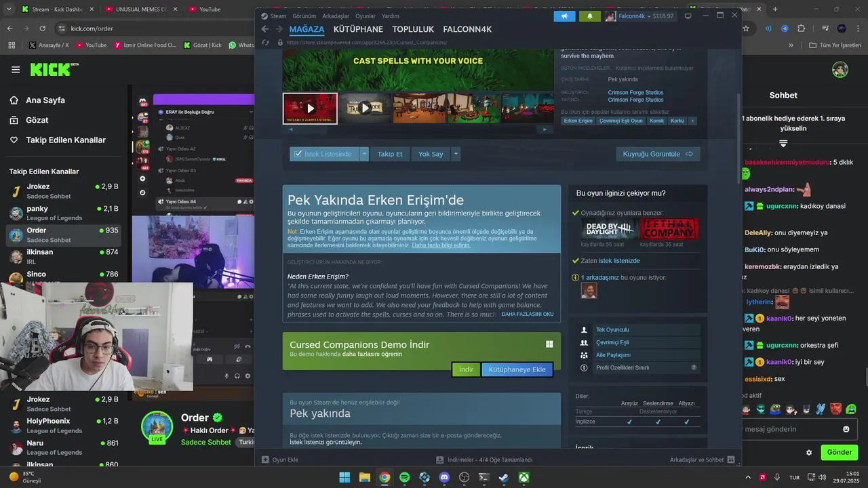Open Kick chat settings gear
The height and width of the screenshot is (488, 868).
[x=809, y=453]
